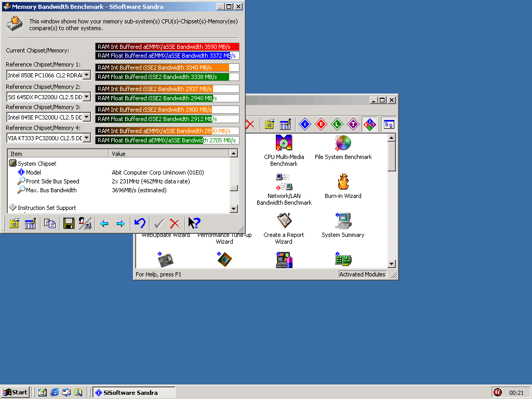
Task: Click the red X cancel icon
Action: [175, 224]
